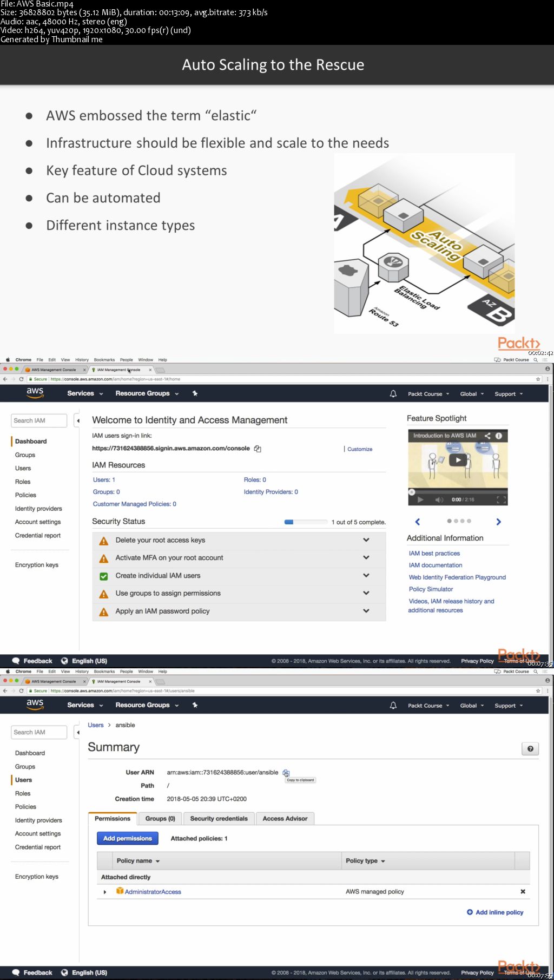This screenshot has height=980, width=554.
Task: Expand Apply an IAM password policy
Action: [x=366, y=611]
